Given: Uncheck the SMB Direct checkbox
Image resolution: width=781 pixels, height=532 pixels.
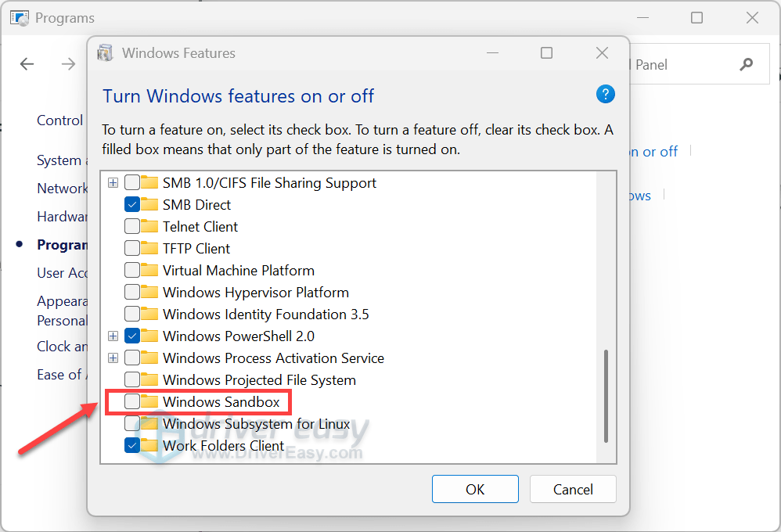Looking at the screenshot, I should pos(132,204).
